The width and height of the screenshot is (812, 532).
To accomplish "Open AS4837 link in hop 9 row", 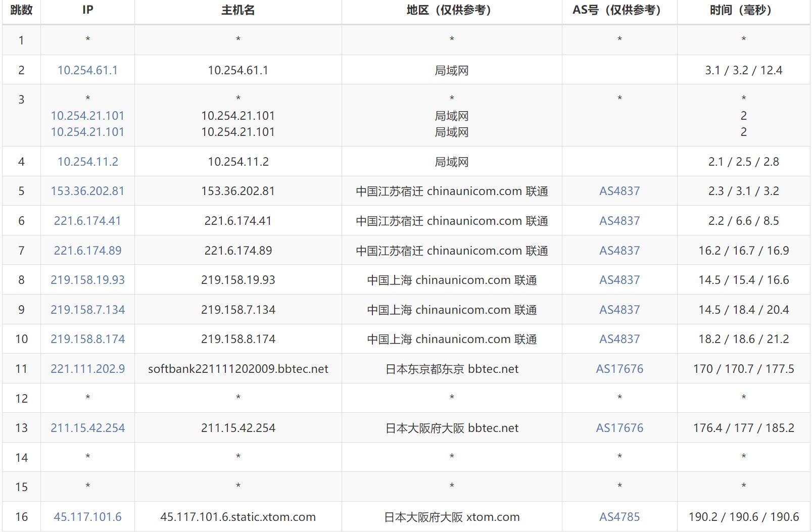I will click(619, 310).
